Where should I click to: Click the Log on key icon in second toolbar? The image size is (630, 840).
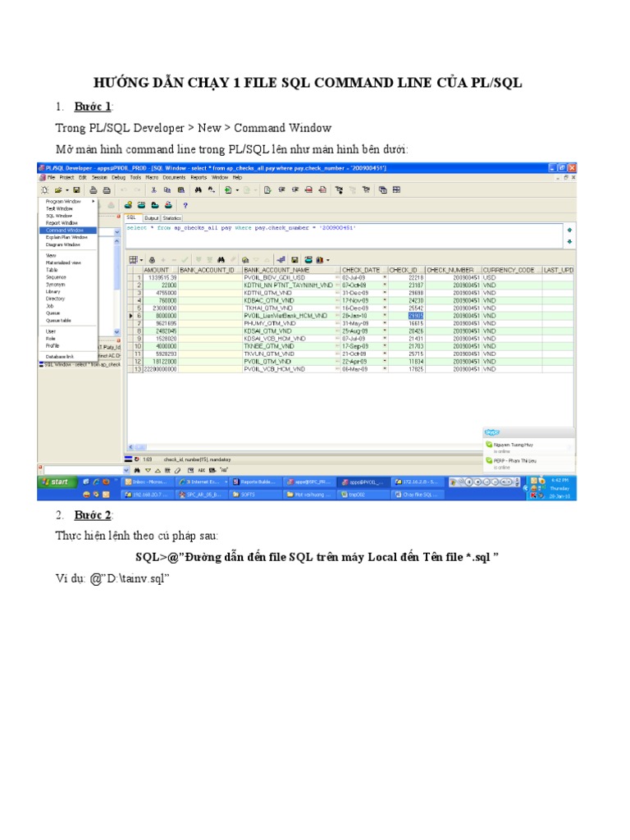[128, 205]
